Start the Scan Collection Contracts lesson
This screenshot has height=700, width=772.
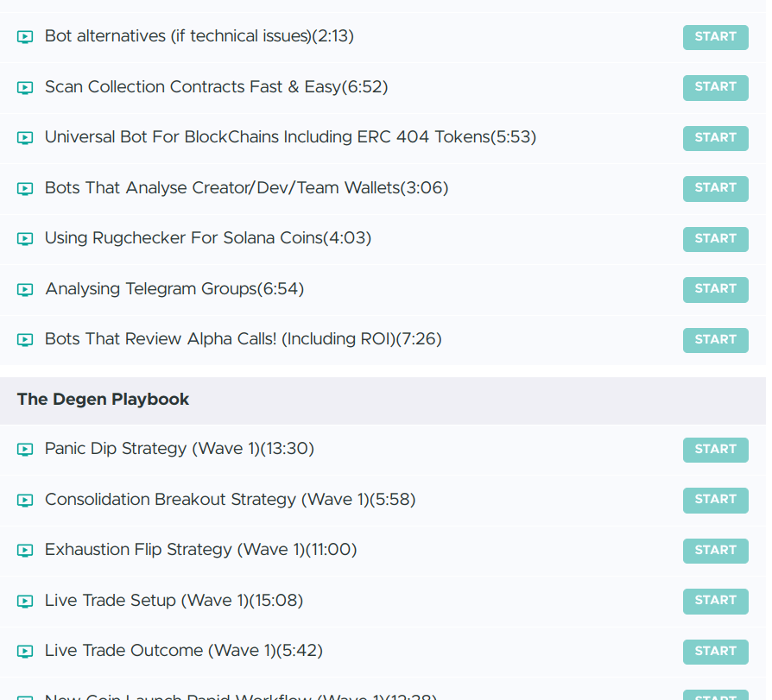(715, 87)
